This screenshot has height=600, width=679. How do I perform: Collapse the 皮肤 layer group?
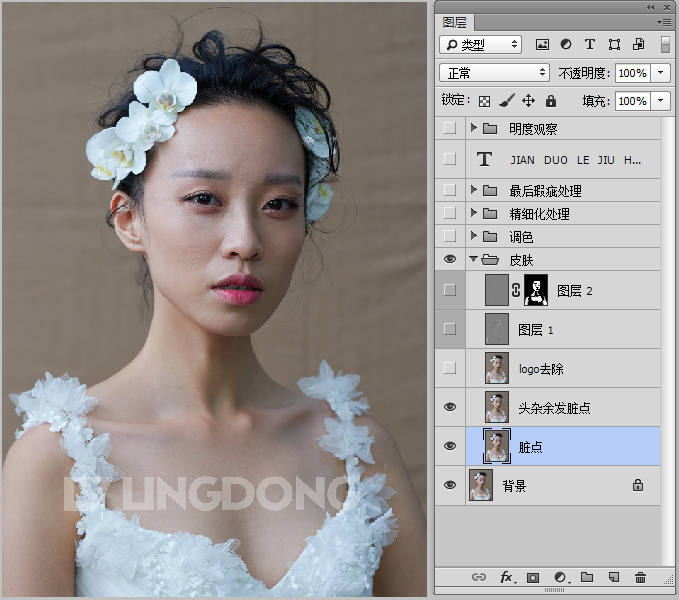474,260
